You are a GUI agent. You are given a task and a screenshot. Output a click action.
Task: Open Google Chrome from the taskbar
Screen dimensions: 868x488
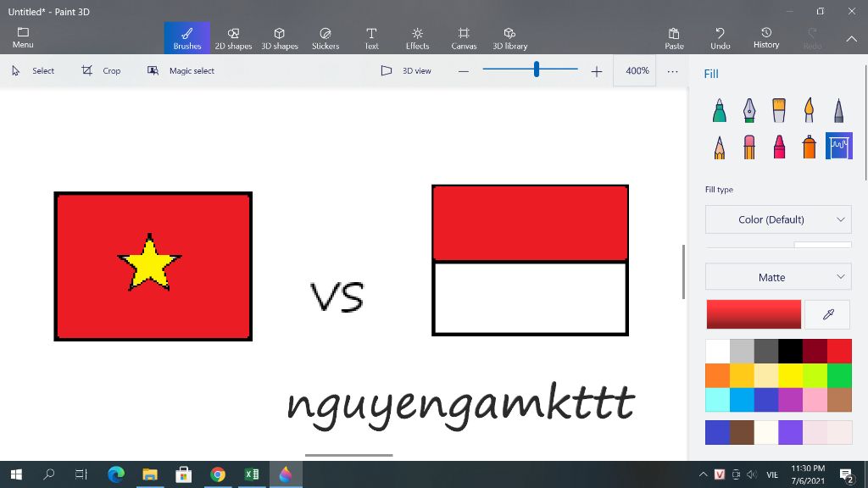pos(218,474)
